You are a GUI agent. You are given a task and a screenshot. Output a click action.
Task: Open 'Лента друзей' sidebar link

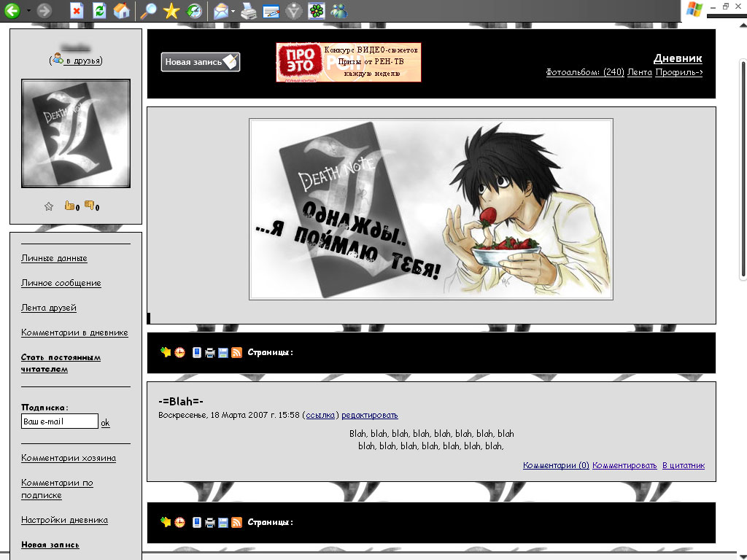(x=49, y=308)
